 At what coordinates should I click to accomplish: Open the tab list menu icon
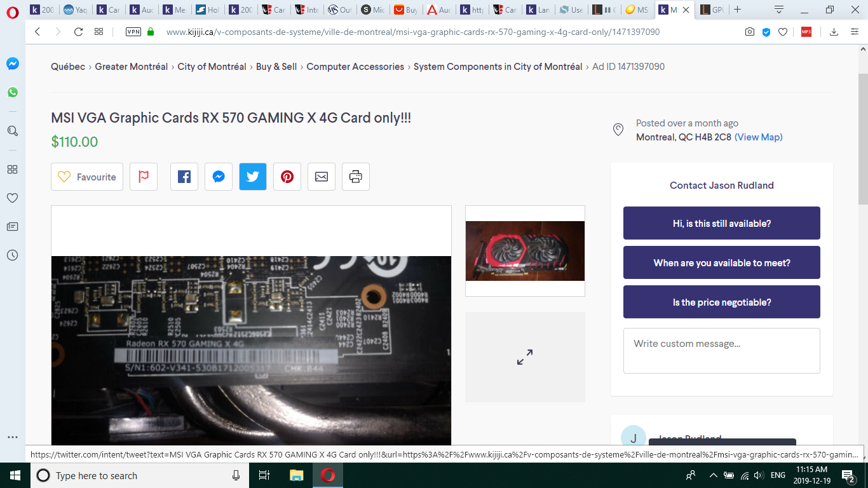779,10
